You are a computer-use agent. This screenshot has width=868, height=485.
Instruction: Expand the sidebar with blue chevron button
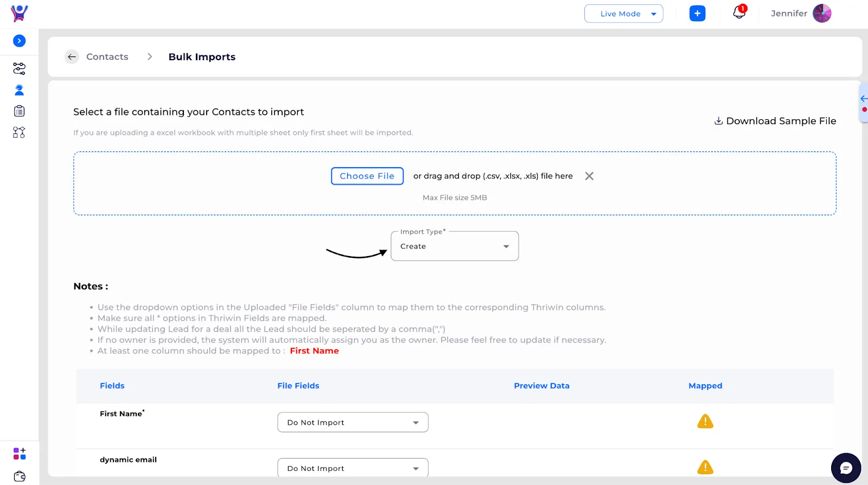[19, 41]
